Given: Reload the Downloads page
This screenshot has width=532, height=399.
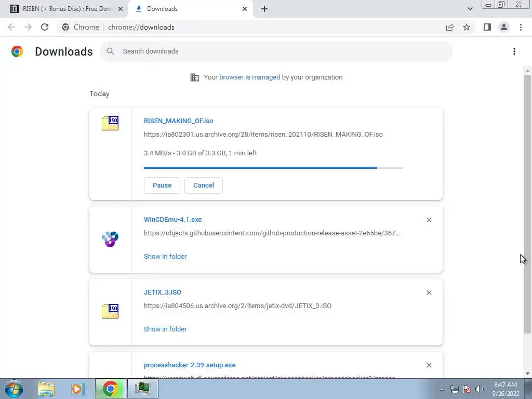Looking at the screenshot, I should coord(45,27).
